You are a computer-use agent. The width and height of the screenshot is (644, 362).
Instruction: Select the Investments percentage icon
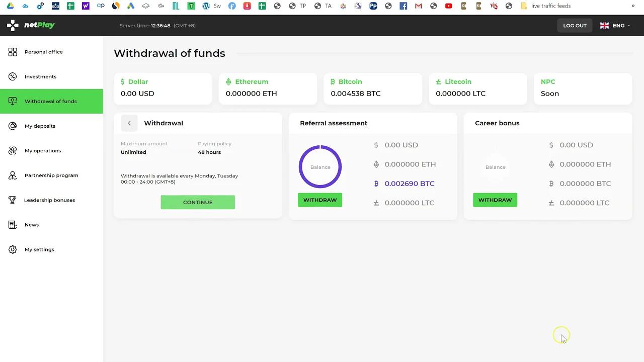click(13, 76)
